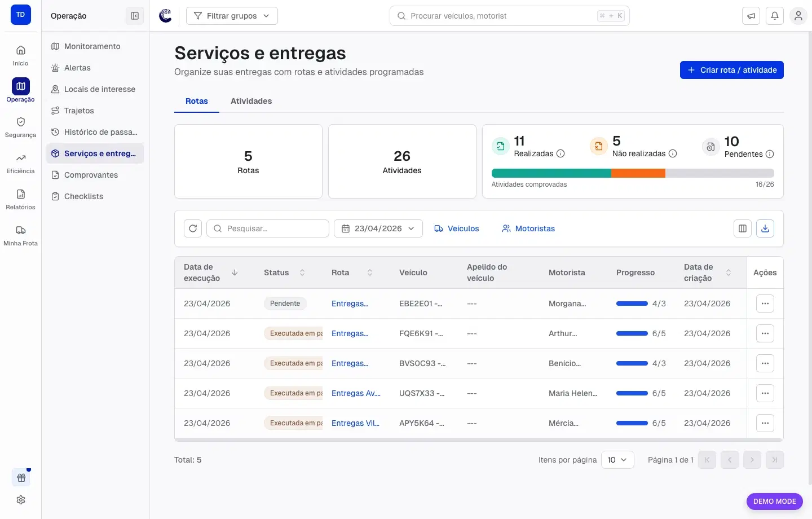Open actions menu for FQE6K91 row

tap(765, 333)
